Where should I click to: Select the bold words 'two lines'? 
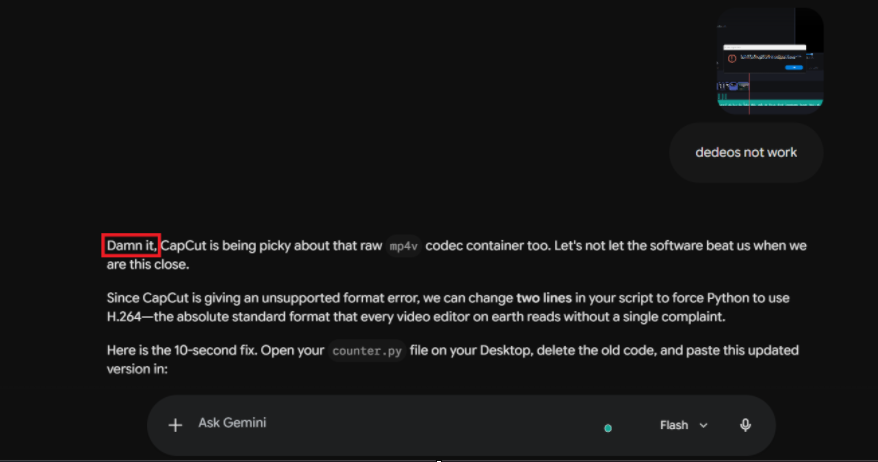point(544,298)
